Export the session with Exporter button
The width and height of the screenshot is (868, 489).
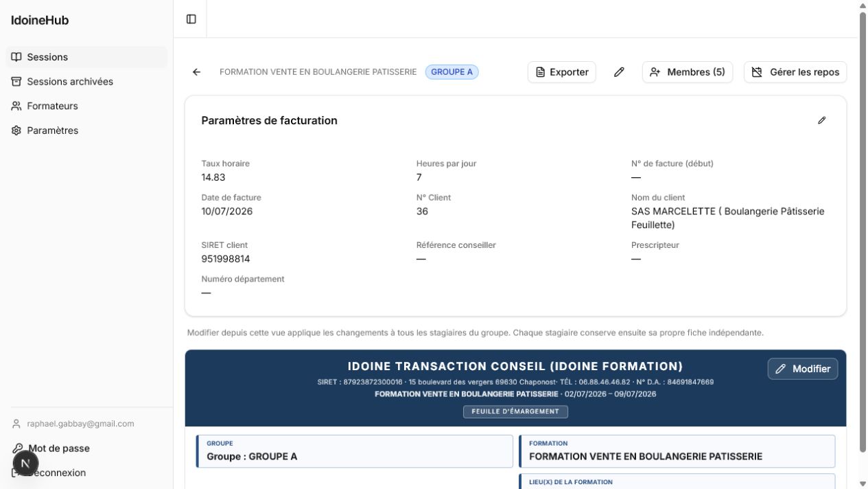coord(562,72)
